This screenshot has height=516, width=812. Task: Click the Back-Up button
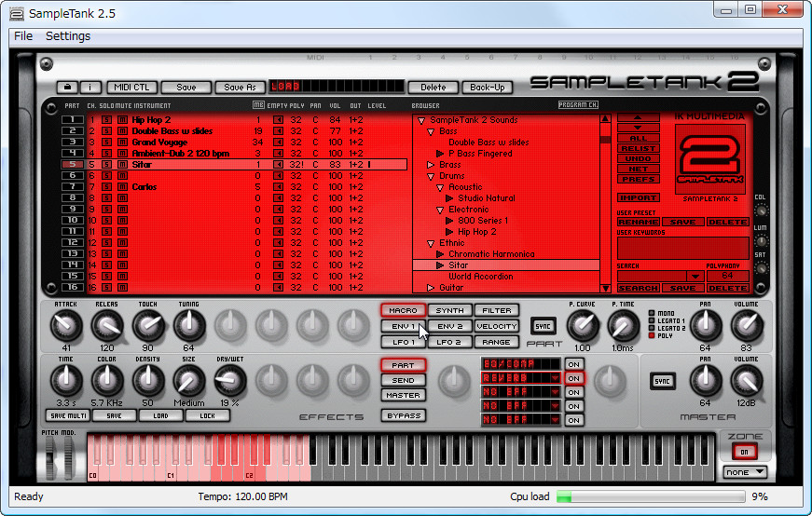(x=487, y=87)
